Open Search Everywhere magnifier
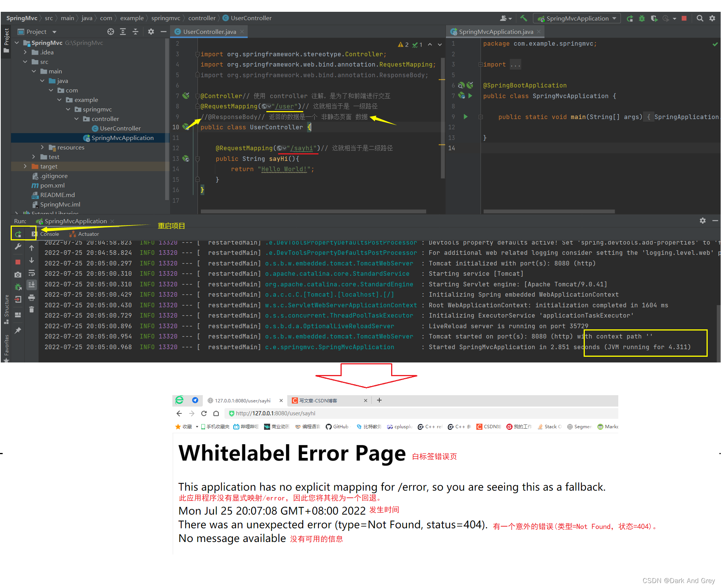This screenshot has width=721, height=588. [x=700, y=18]
